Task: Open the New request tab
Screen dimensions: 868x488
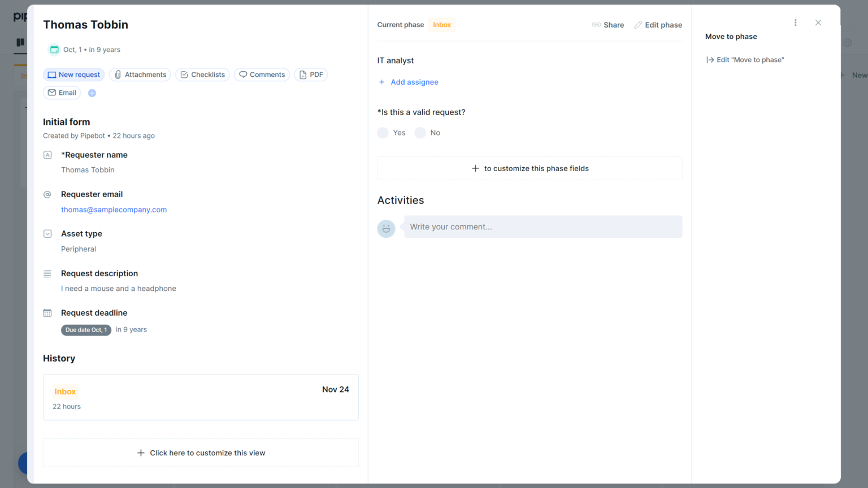Action: click(x=73, y=74)
